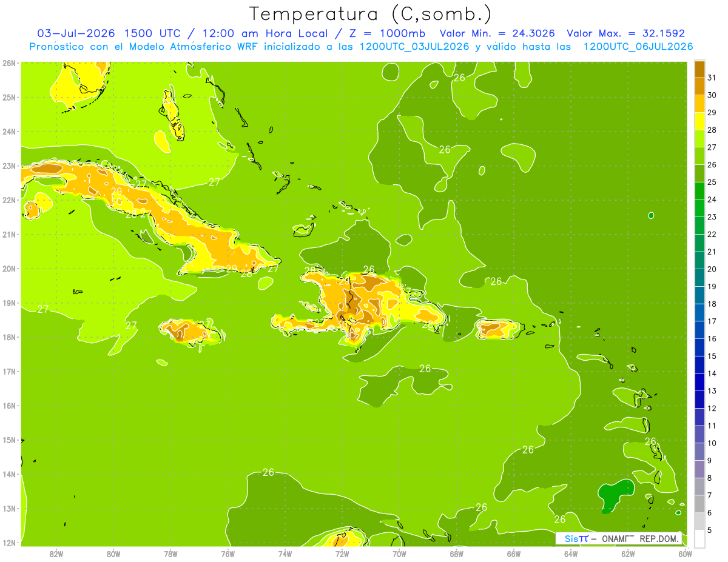Click the color bar label "15"
The image size is (728, 562).
point(712,356)
